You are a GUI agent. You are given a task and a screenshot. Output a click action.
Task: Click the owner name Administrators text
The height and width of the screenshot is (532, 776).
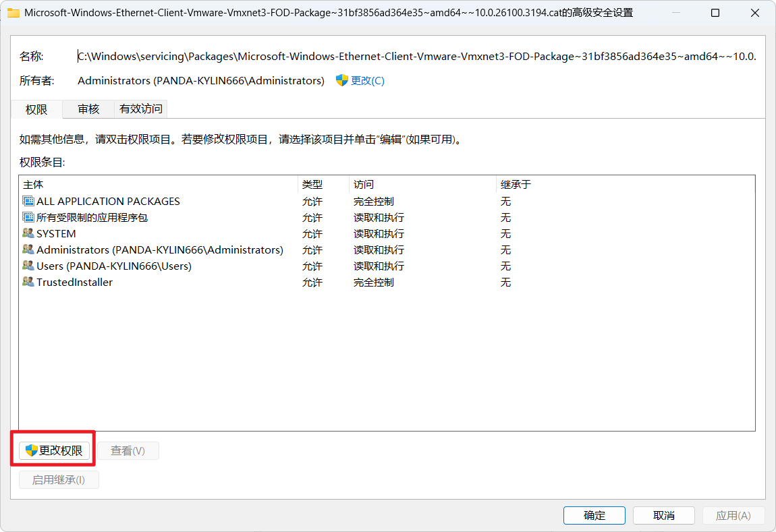tap(201, 81)
